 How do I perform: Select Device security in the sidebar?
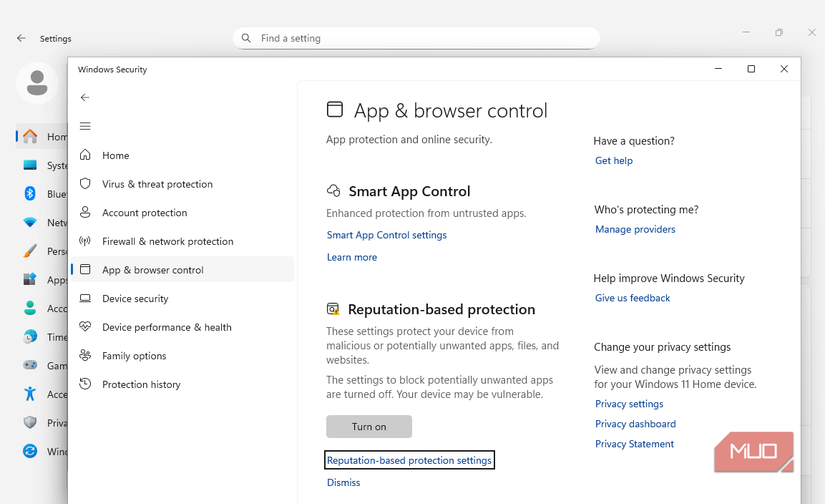coord(183,298)
